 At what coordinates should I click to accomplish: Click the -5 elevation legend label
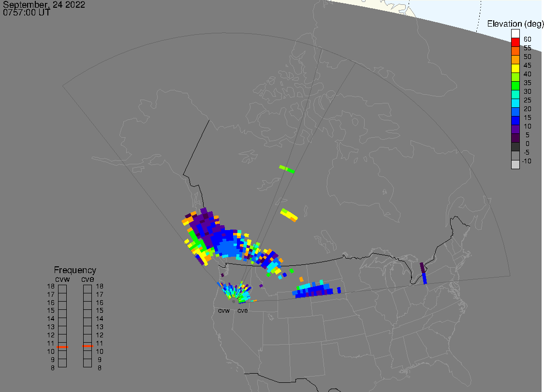[527, 152]
